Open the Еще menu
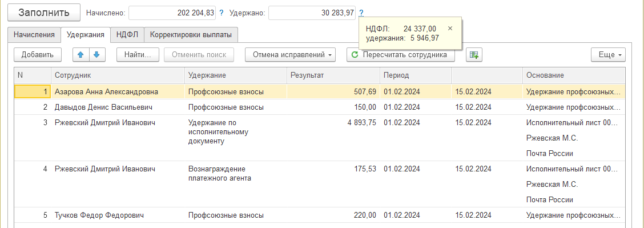 coord(608,55)
